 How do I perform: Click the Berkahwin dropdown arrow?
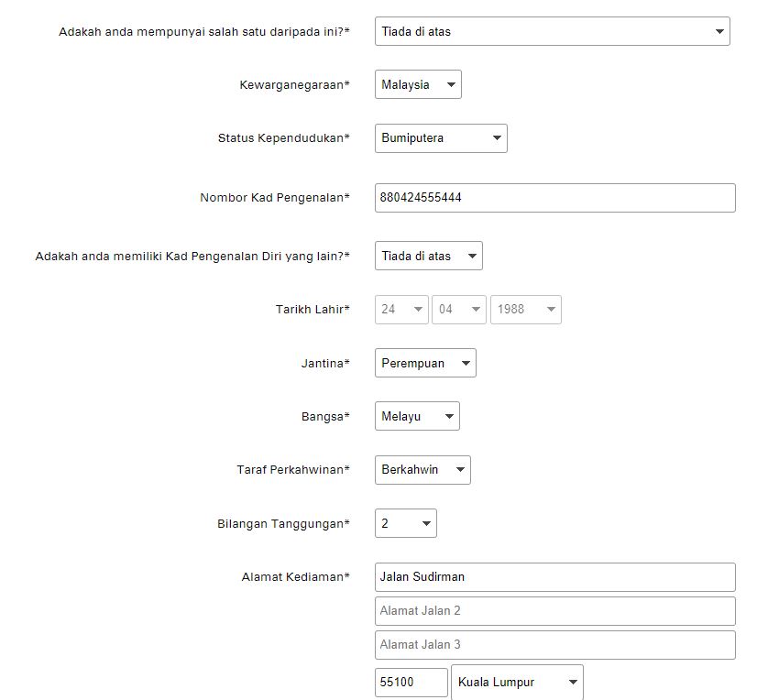point(459,469)
